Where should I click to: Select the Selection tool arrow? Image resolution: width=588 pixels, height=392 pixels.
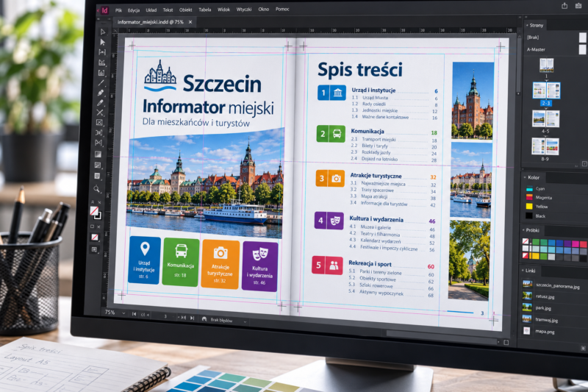click(x=103, y=32)
